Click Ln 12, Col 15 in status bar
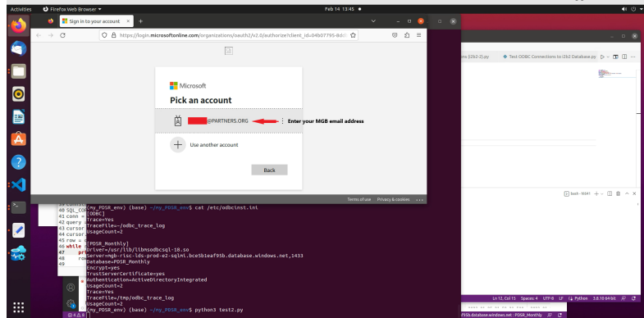Viewport: 644px width, 318px height. [x=505, y=298]
